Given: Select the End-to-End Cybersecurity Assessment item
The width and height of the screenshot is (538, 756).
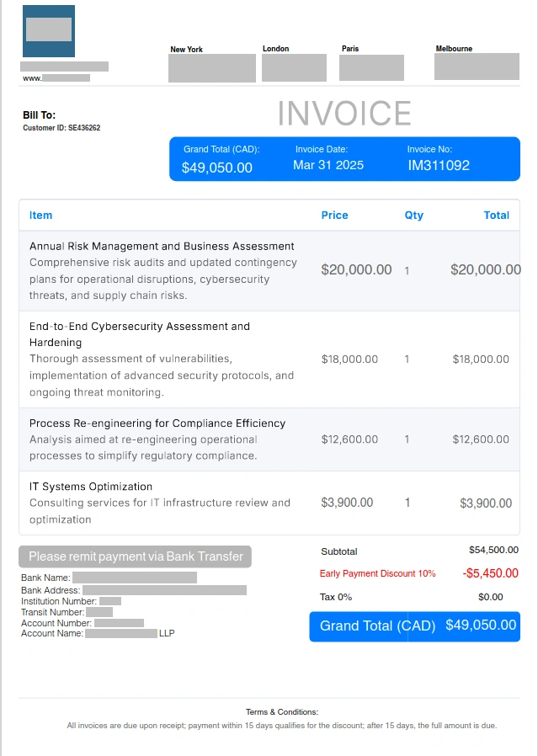Looking at the screenshot, I should tap(139, 334).
